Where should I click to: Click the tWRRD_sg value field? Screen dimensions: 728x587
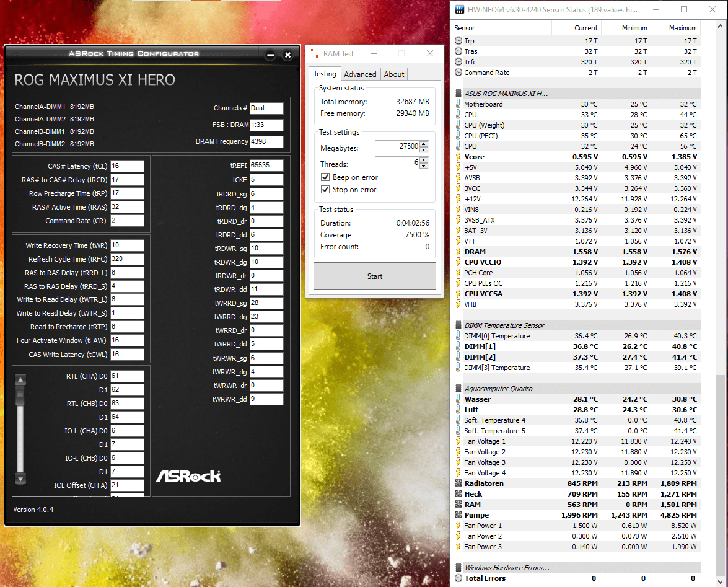(266, 302)
